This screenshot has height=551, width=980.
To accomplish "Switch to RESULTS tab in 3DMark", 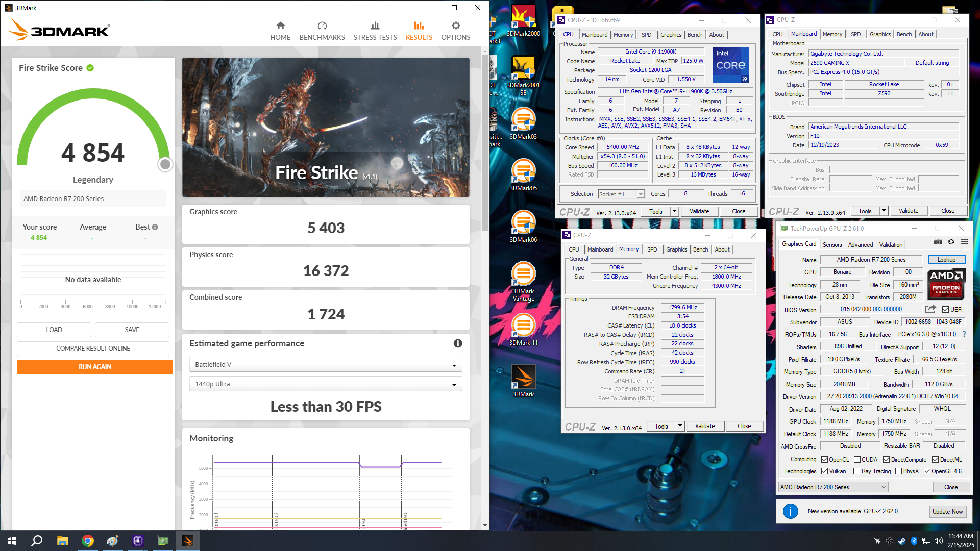I will [419, 31].
